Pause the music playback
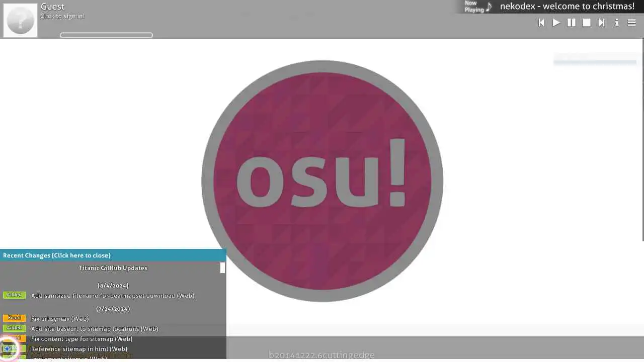Image resolution: width=644 pixels, height=362 pixels. pos(572,23)
